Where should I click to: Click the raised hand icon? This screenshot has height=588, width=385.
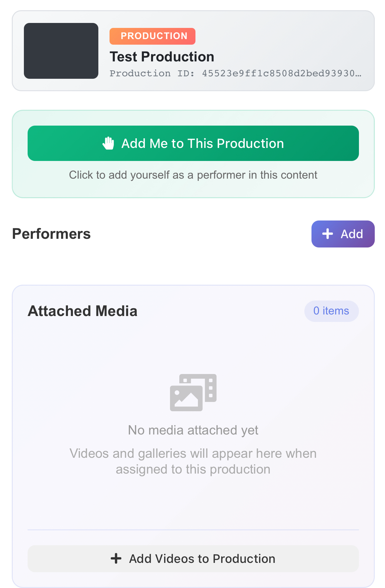point(109,143)
